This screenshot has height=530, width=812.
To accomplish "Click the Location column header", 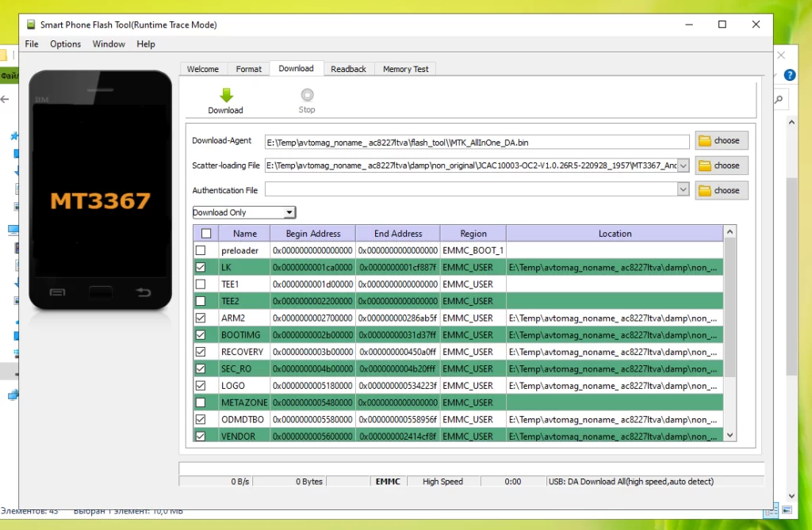I will 615,234.
